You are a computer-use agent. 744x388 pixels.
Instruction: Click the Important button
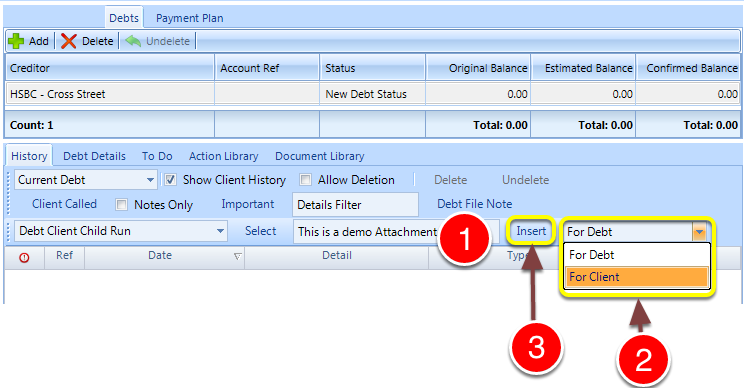coord(248,204)
